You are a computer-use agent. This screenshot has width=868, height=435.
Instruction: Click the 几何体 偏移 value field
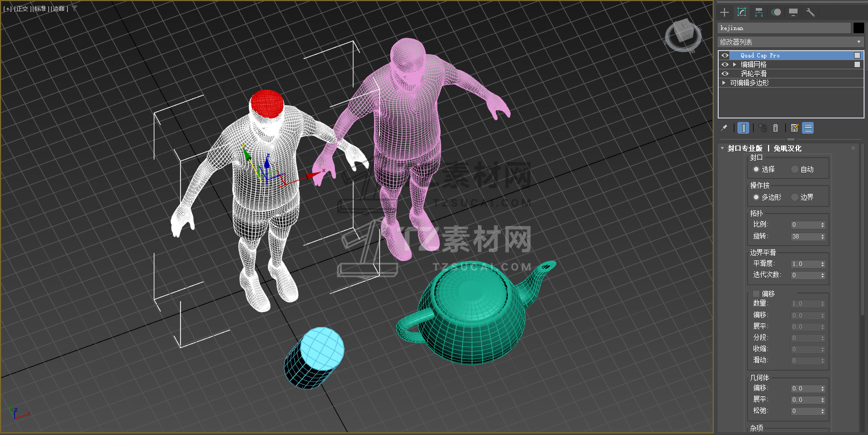coord(805,389)
